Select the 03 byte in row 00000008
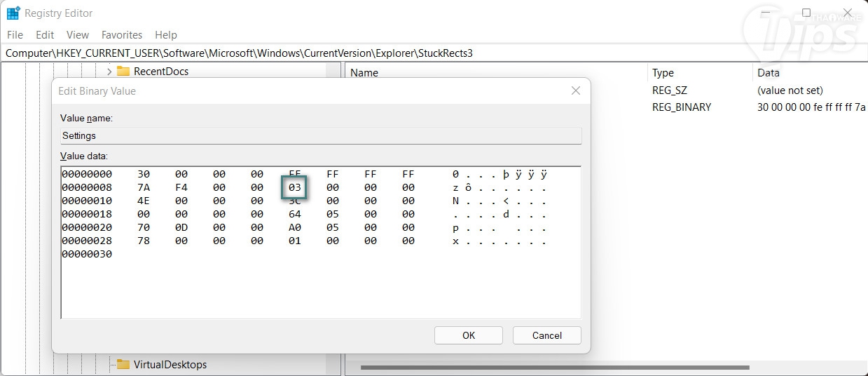 294,187
